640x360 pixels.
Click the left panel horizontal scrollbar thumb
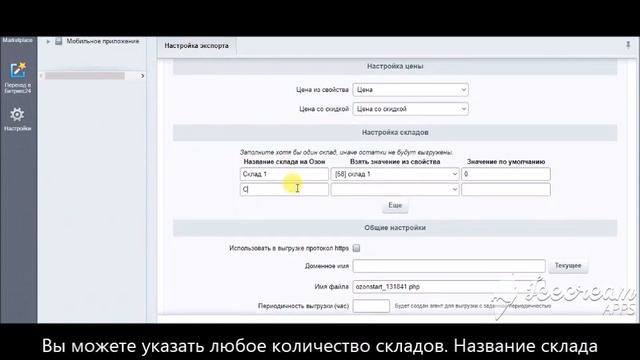pyautogui.click(x=84, y=76)
